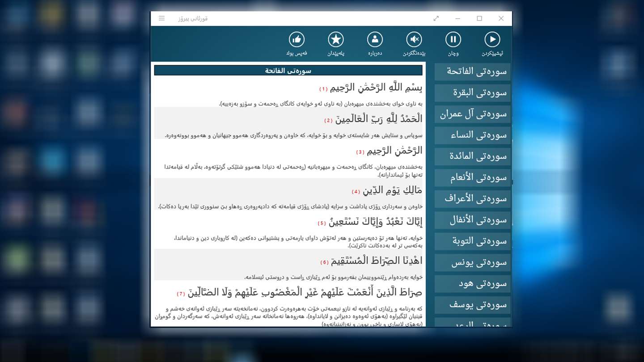The image size is (644, 362).
Task: Start recitation with the ئیشپێکردن play icon
Action: pyautogui.click(x=492, y=39)
